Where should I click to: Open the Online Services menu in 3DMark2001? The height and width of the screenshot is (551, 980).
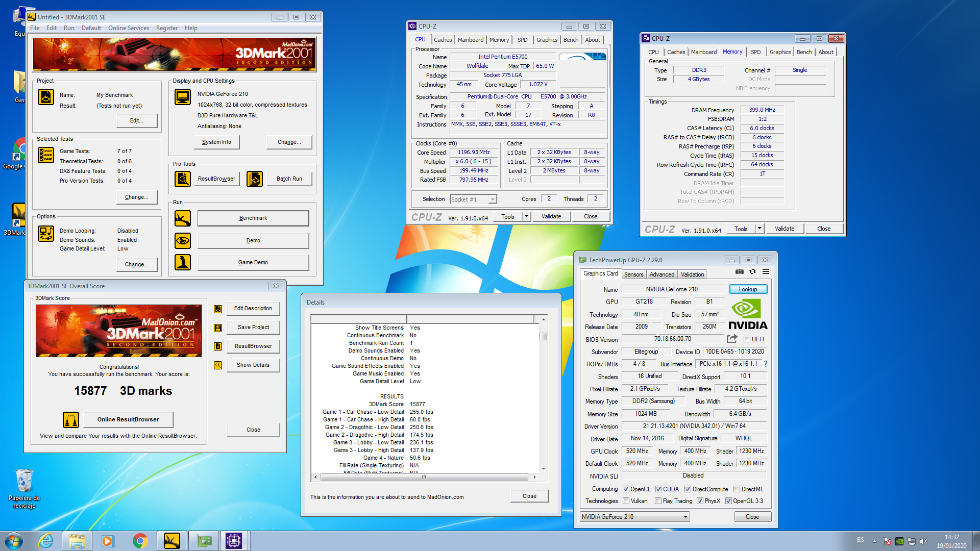click(129, 28)
